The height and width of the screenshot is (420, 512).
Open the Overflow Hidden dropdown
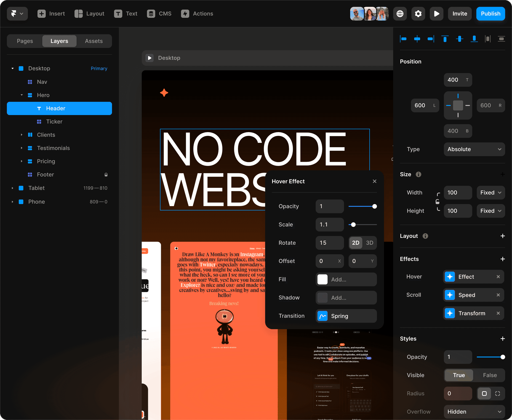coord(474,412)
